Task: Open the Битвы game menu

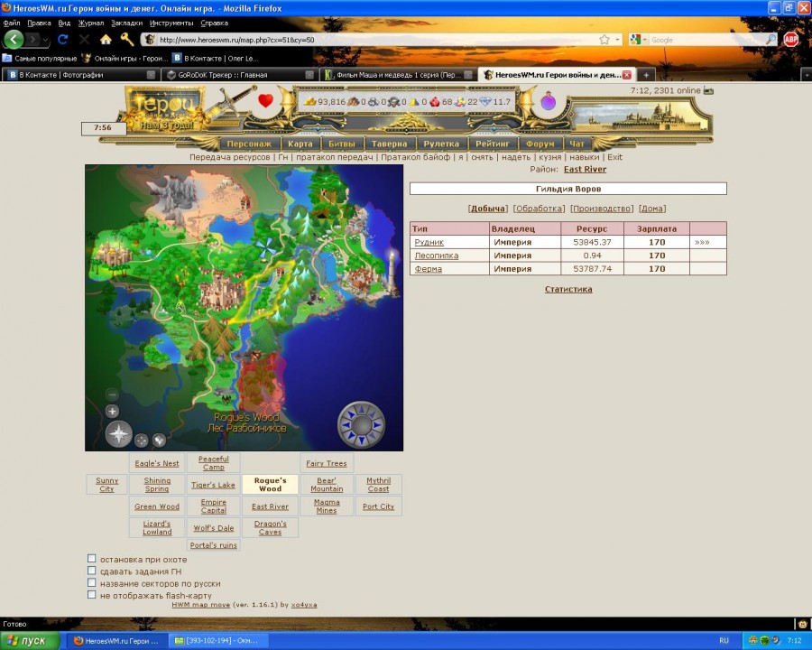Action: pos(342,144)
